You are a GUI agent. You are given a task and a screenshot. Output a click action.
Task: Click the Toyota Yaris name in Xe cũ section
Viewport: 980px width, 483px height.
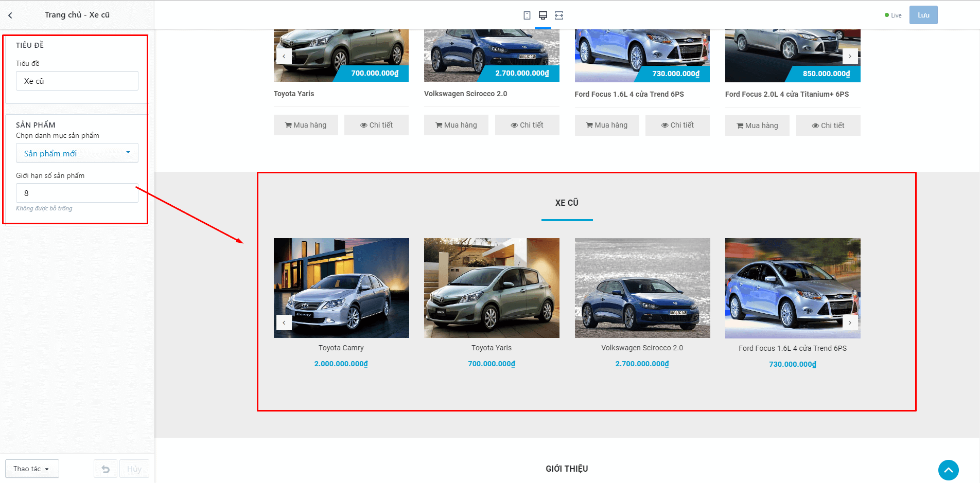tap(492, 348)
